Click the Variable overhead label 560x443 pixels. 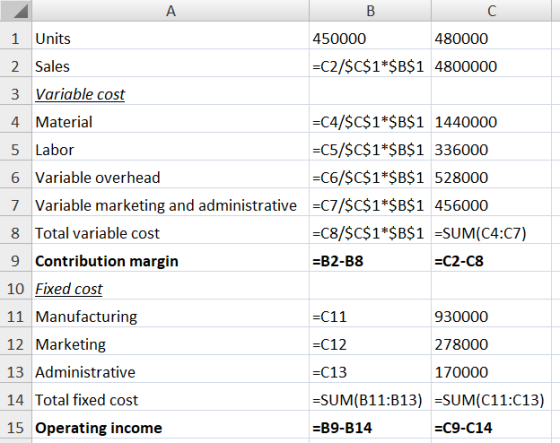[98, 178]
